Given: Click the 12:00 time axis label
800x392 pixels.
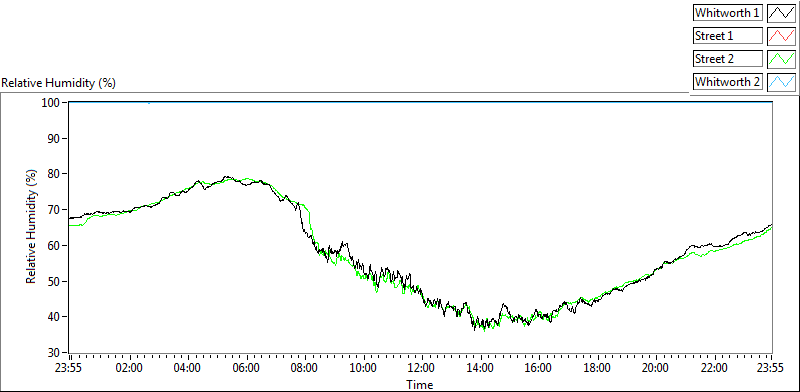Looking at the screenshot, I should point(422,368).
